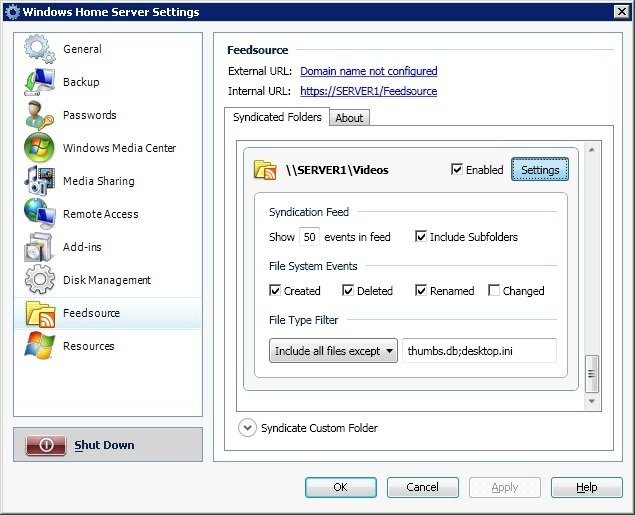
Task: Open the Include all files except dropdown
Action: tap(333, 351)
